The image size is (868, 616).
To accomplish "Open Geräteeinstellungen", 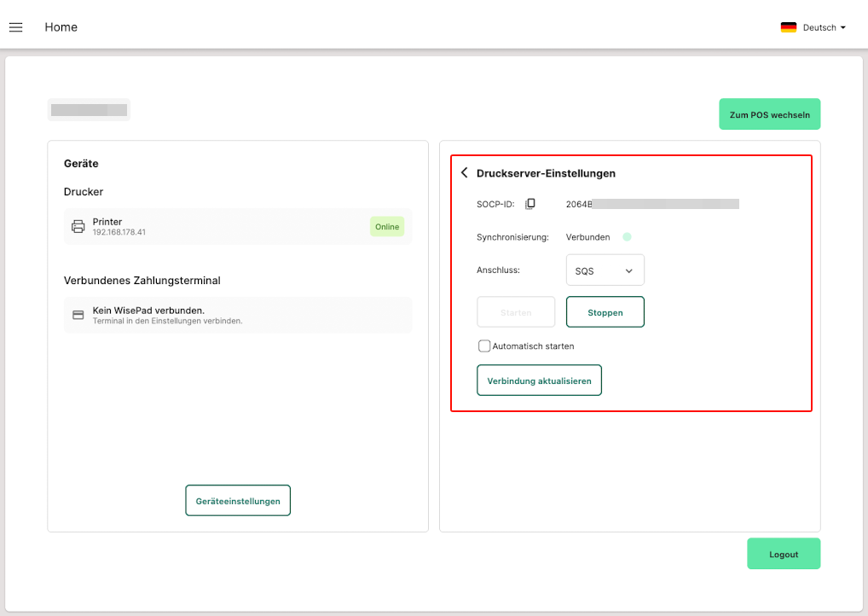I will click(x=238, y=501).
